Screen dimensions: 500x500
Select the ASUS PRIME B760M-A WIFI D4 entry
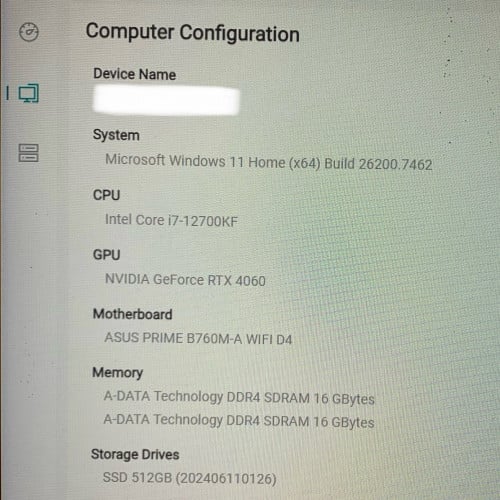pyautogui.click(x=198, y=339)
